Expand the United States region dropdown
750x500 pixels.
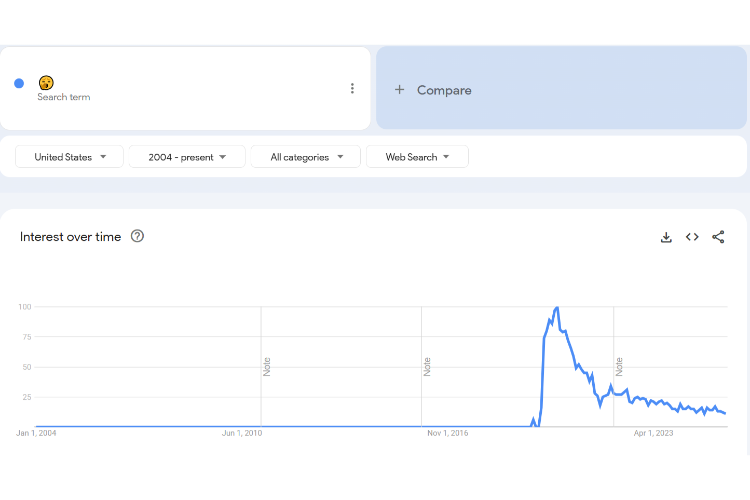pos(70,157)
